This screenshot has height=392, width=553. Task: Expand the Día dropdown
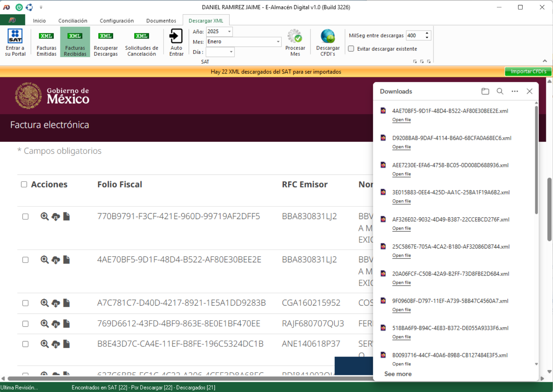point(231,52)
